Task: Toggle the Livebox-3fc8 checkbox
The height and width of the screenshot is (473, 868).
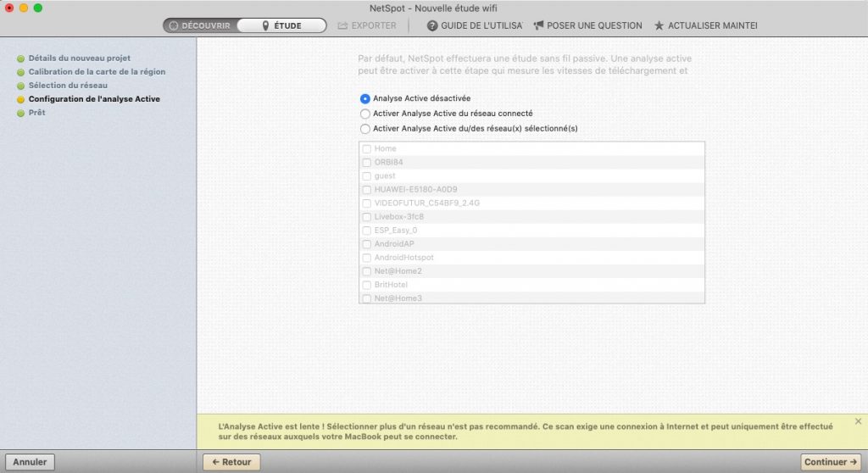Action: tap(366, 217)
